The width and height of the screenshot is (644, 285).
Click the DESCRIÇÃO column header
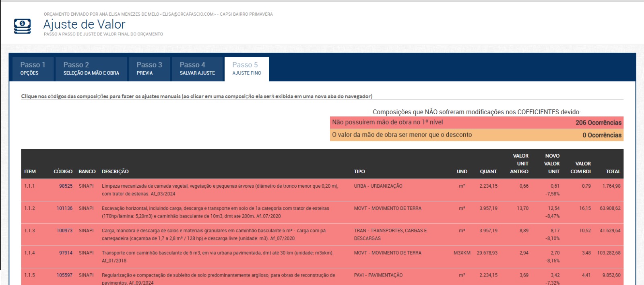pos(115,172)
